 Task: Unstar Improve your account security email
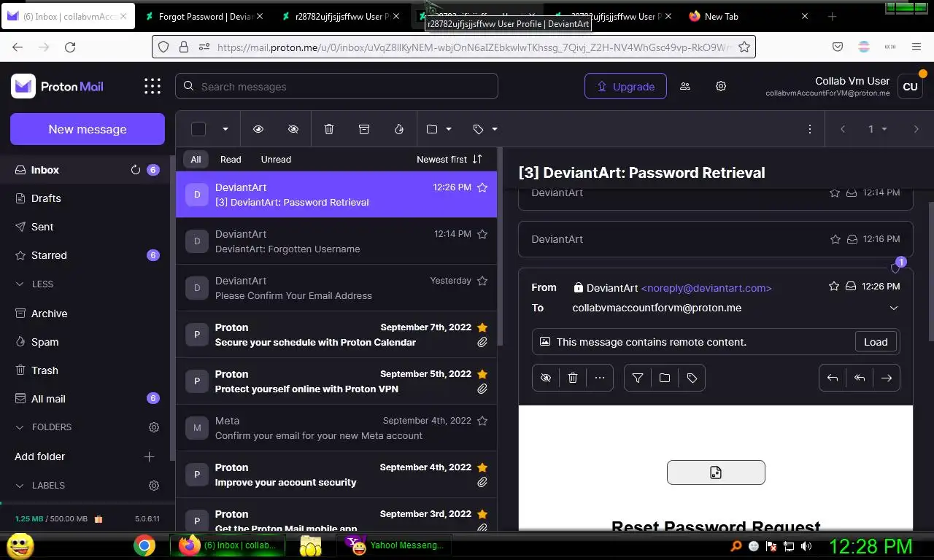click(482, 467)
